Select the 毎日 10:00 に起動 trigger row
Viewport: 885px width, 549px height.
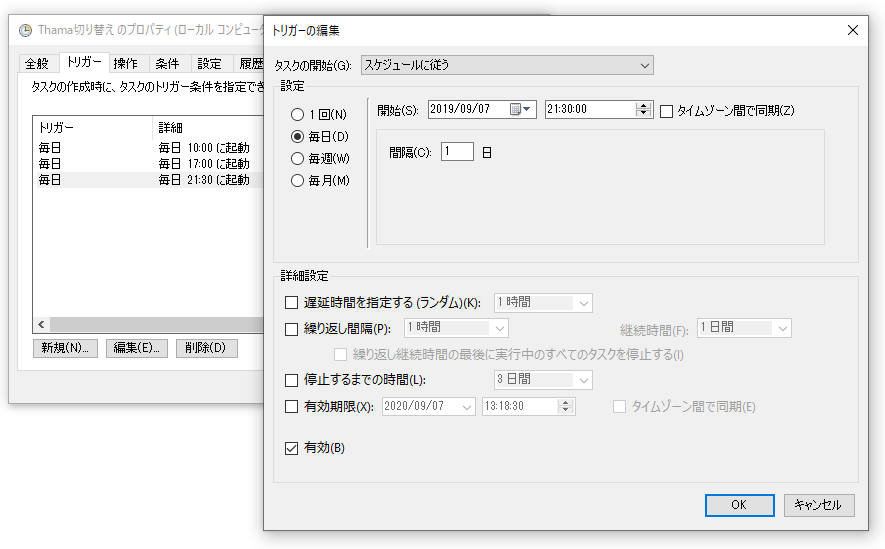click(148, 148)
